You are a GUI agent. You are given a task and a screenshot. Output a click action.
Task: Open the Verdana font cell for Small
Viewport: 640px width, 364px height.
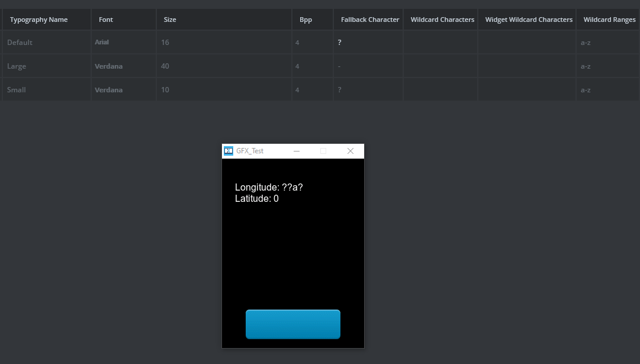point(124,90)
